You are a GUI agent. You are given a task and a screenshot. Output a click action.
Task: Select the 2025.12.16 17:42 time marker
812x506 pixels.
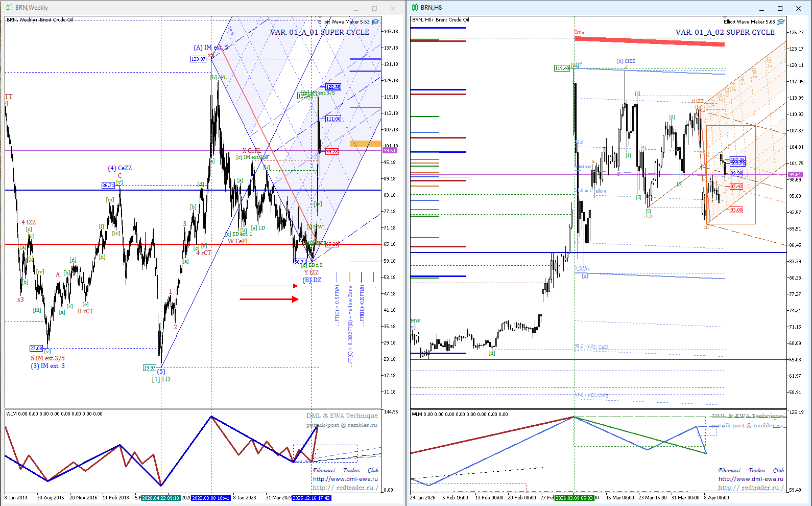pos(312,498)
